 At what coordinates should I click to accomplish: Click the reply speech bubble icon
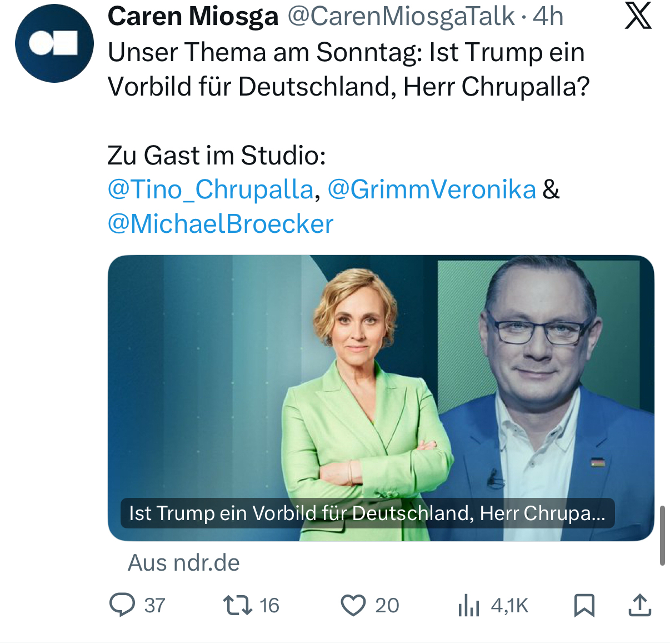[122, 605]
